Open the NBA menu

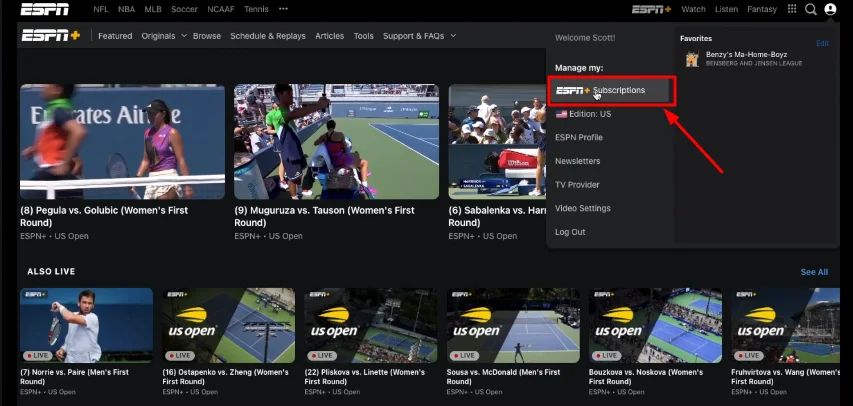coord(126,9)
